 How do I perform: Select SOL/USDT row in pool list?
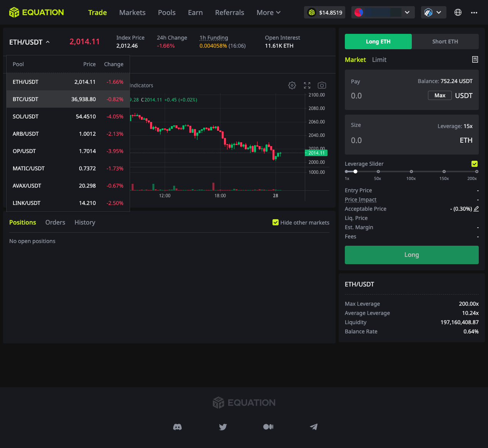[68, 117]
